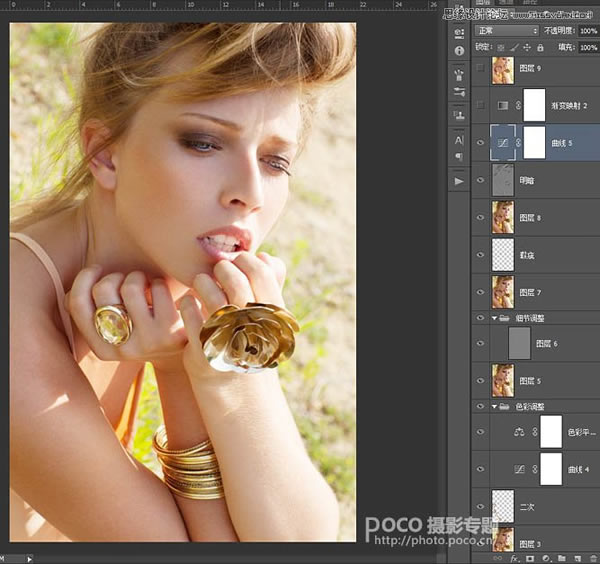Open the 正常 blend mode dropdown
600x564 pixels.
(507, 31)
